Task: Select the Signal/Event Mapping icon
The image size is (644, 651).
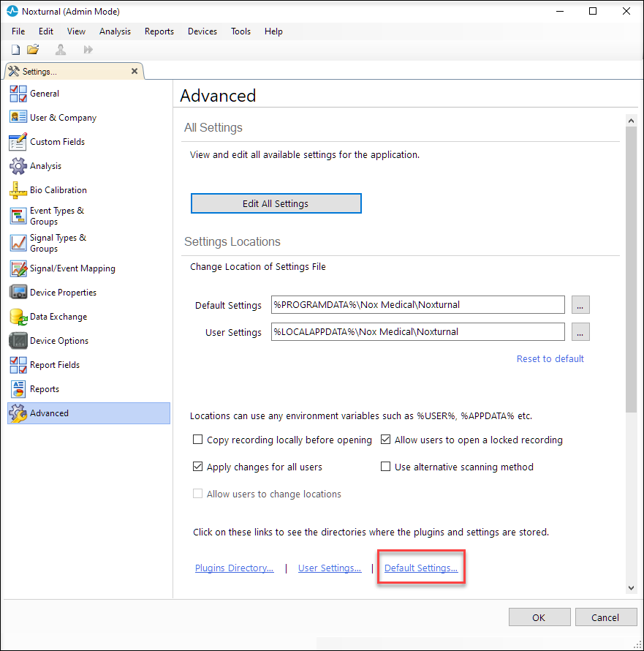Action: point(20,268)
